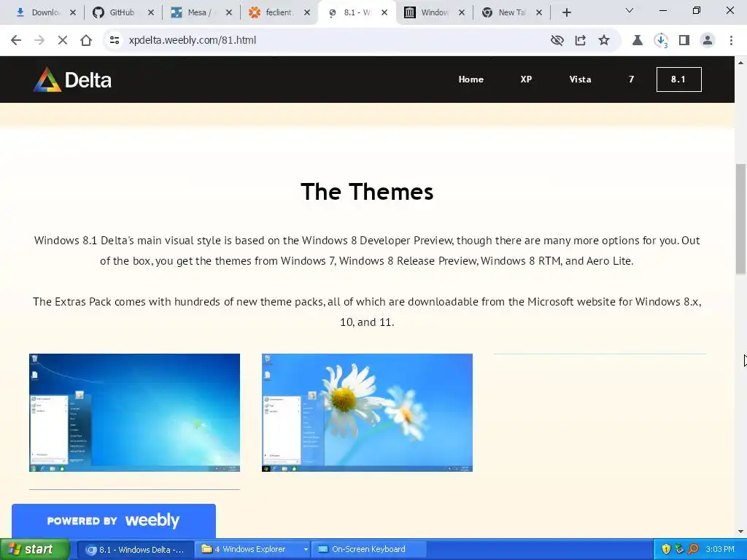The height and width of the screenshot is (560, 747).
Task: Click the Delta logo
Action: coord(72,79)
